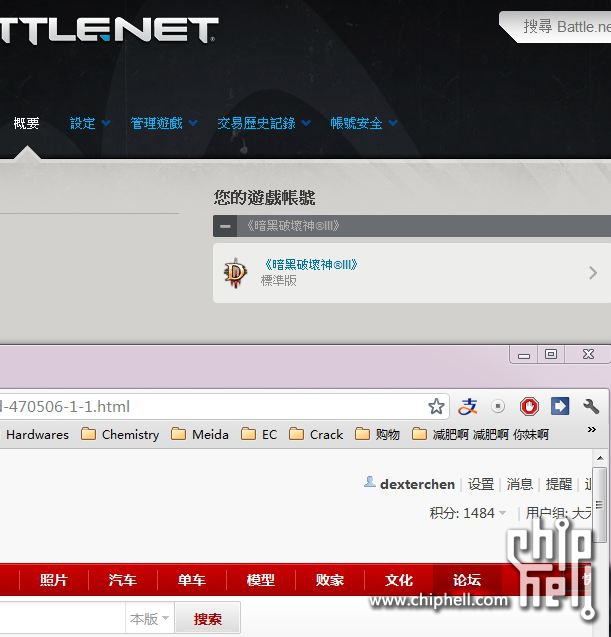This screenshot has width=611, height=637.
Task: Open the 交易歷史記錄 menu
Action: click(x=256, y=123)
